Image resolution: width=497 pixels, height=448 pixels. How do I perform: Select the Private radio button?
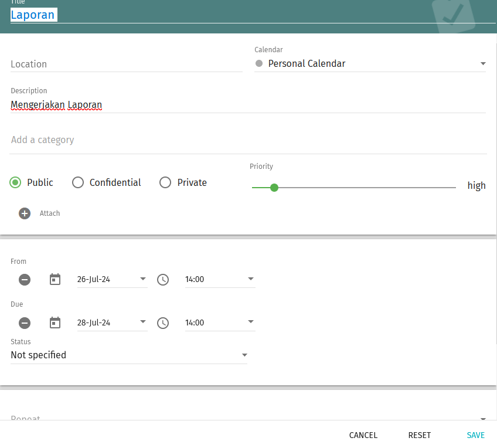[165, 182]
